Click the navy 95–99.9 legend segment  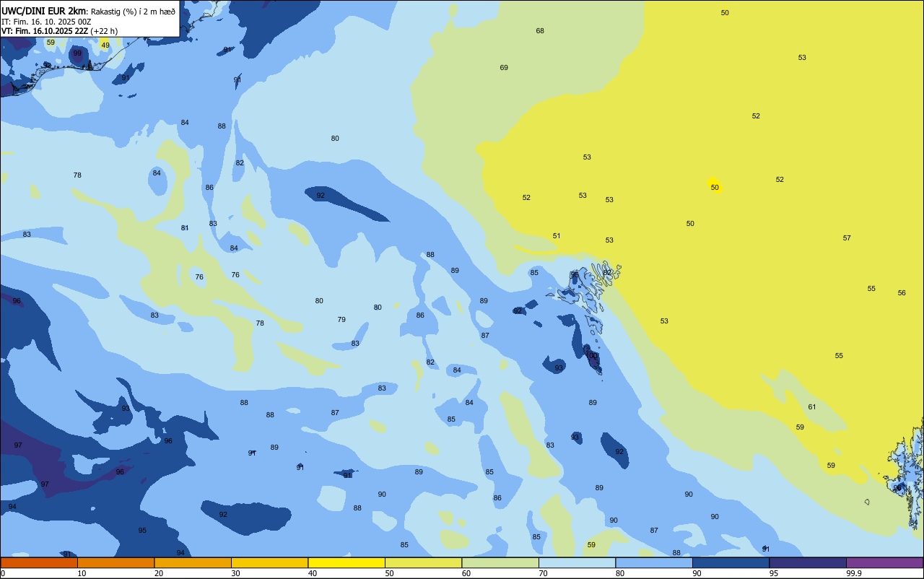(x=808, y=562)
